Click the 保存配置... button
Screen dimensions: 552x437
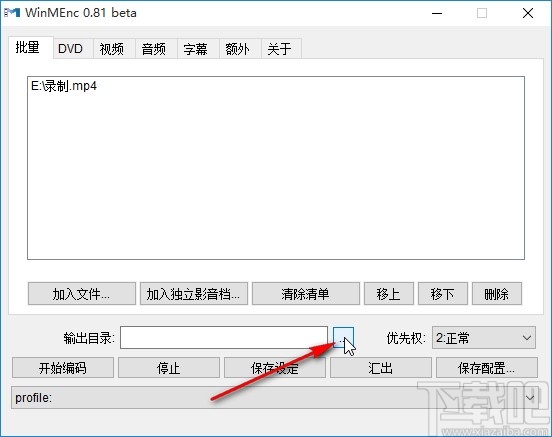point(487,368)
